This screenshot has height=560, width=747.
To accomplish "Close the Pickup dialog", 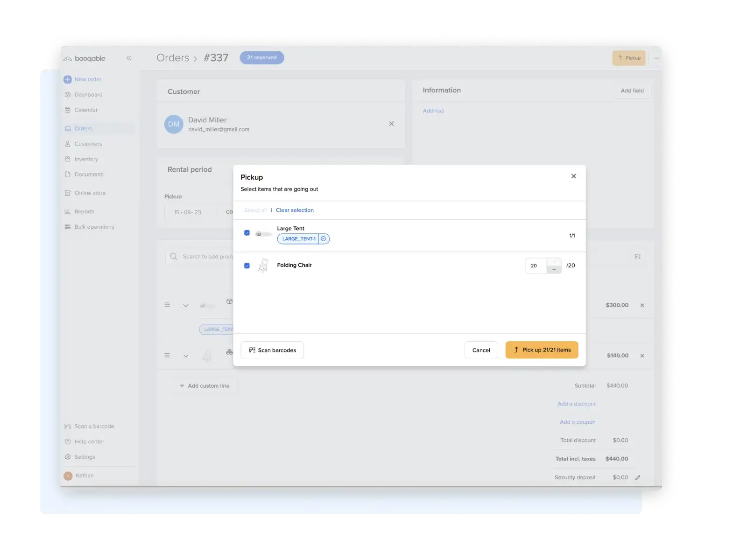I will tap(573, 176).
